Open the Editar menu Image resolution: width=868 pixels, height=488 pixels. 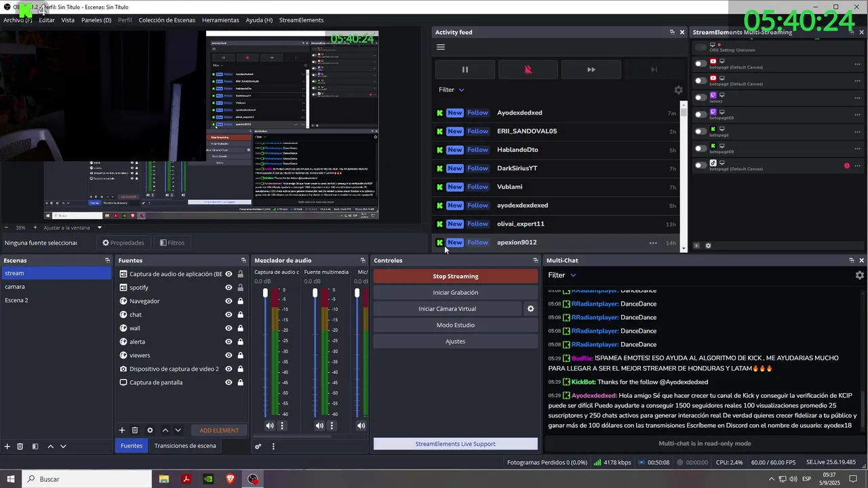(x=47, y=20)
